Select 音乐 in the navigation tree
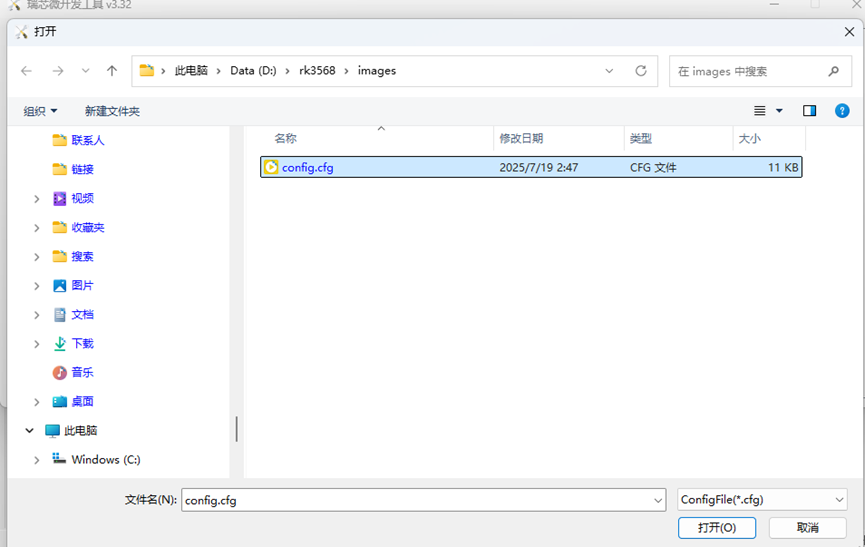Image resolution: width=865 pixels, height=547 pixels. click(82, 373)
